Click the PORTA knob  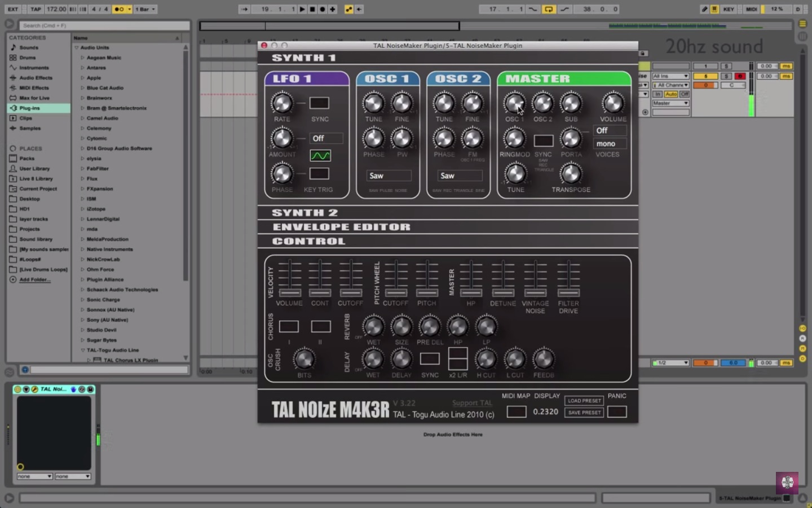[x=571, y=138]
